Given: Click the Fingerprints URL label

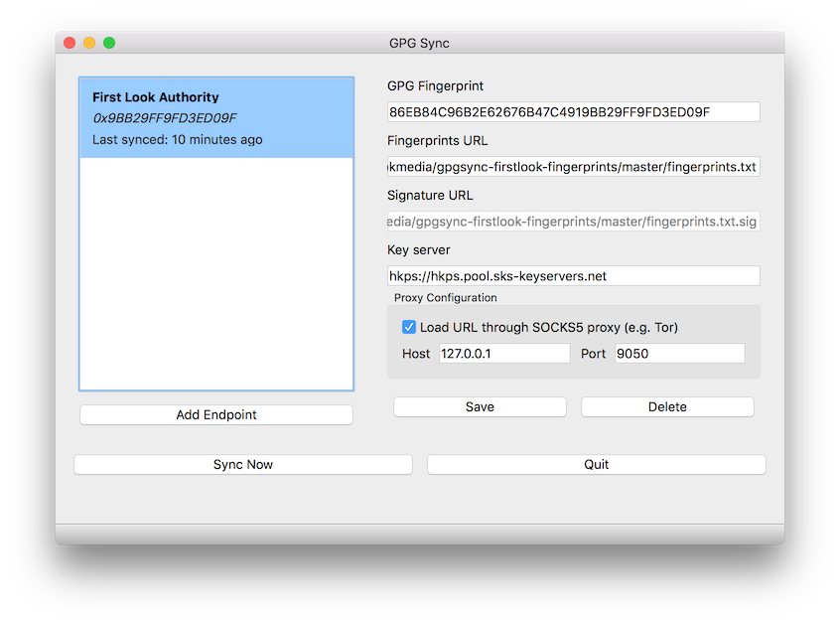Looking at the screenshot, I should pos(438,141).
